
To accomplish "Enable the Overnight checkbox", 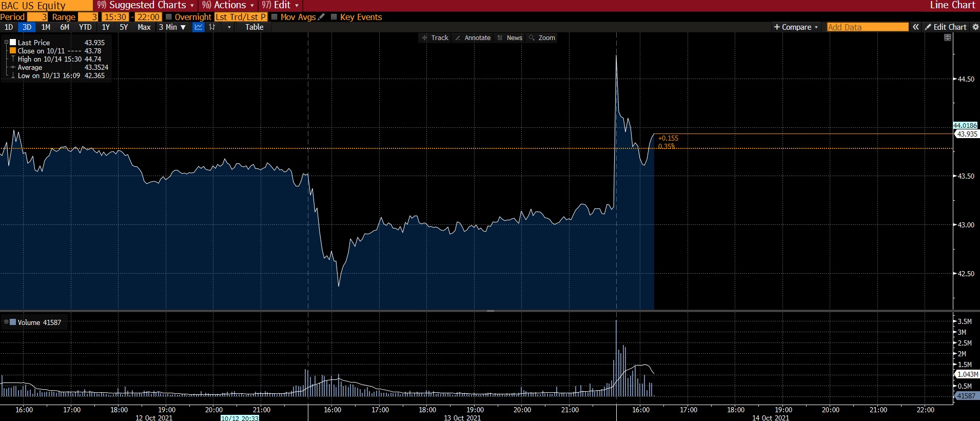I will (x=169, y=17).
